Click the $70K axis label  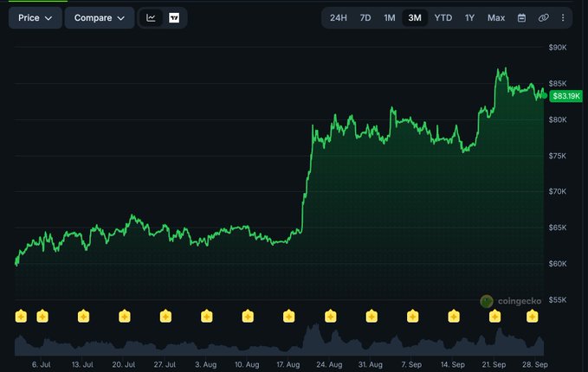[558, 191]
